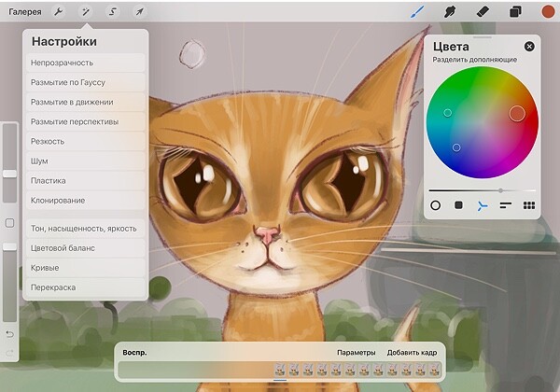The height and width of the screenshot is (392, 560).
Task: Switch to the Value sliders color mode
Action: tap(506, 205)
